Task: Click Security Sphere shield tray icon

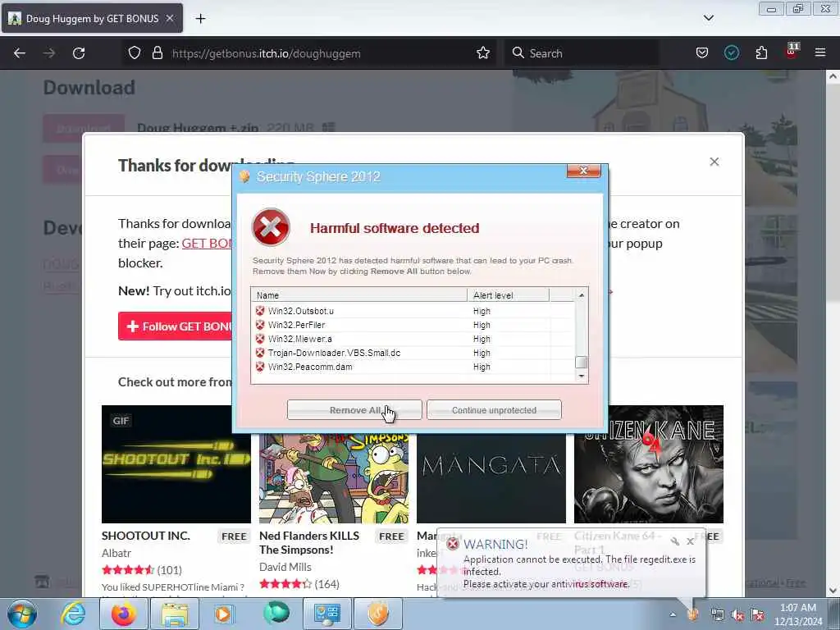Action: tap(694, 614)
